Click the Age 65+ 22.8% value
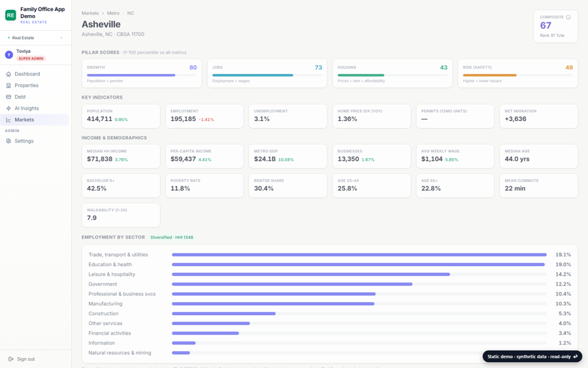This screenshot has width=588, height=368. [431, 188]
